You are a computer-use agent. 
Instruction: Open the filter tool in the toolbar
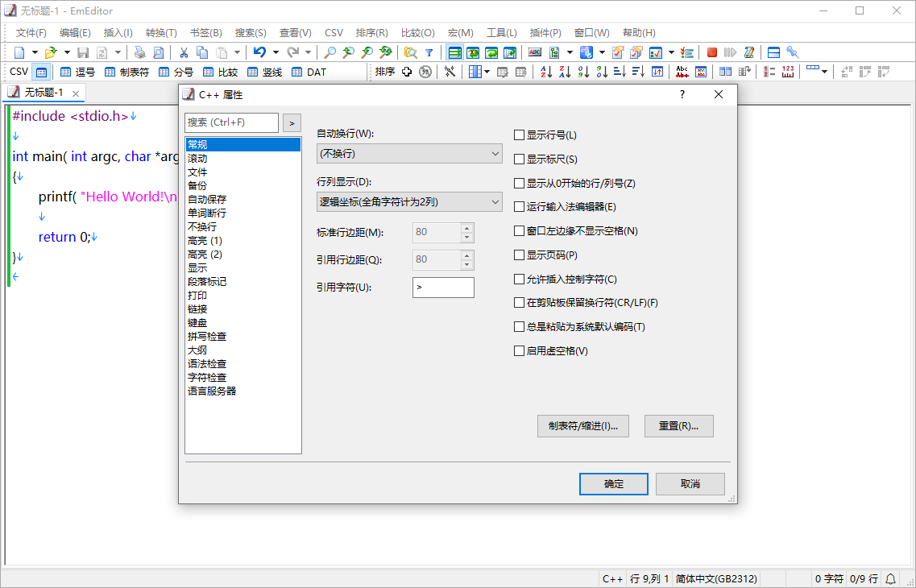coord(429,52)
